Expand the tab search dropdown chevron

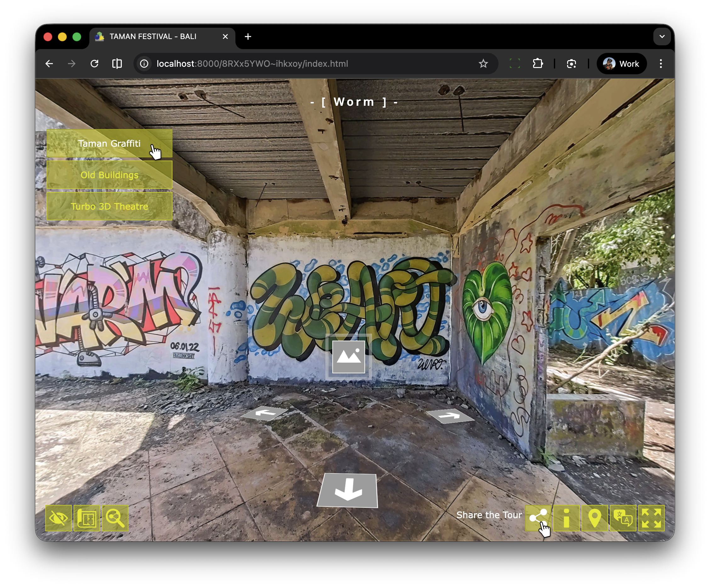(662, 37)
